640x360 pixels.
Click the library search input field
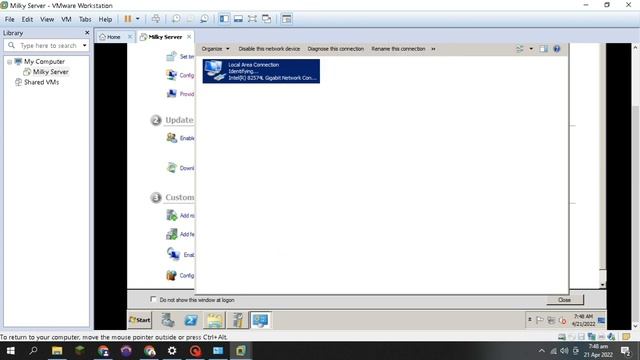point(48,45)
